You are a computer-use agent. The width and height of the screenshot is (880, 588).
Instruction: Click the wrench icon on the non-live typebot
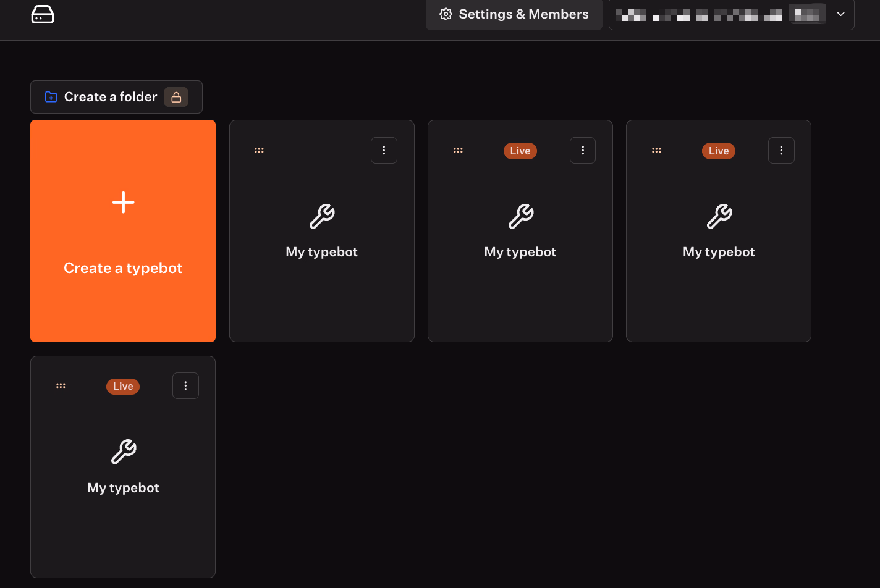[322, 217]
